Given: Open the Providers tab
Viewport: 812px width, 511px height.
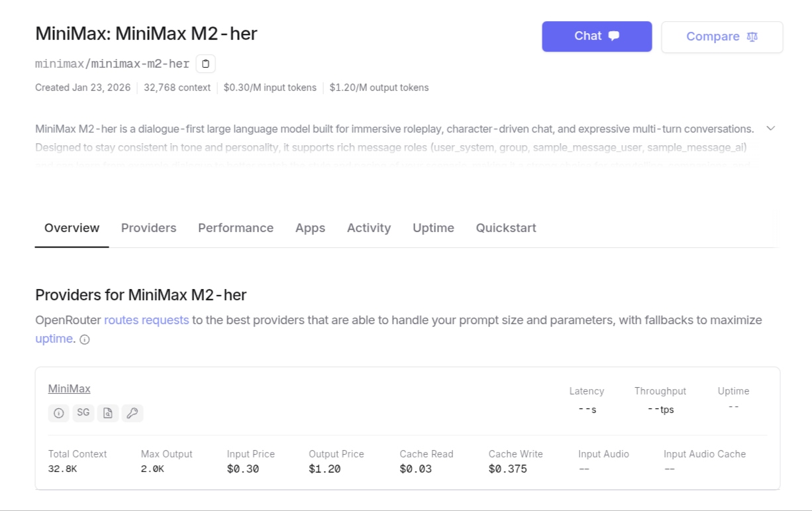Looking at the screenshot, I should (149, 228).
